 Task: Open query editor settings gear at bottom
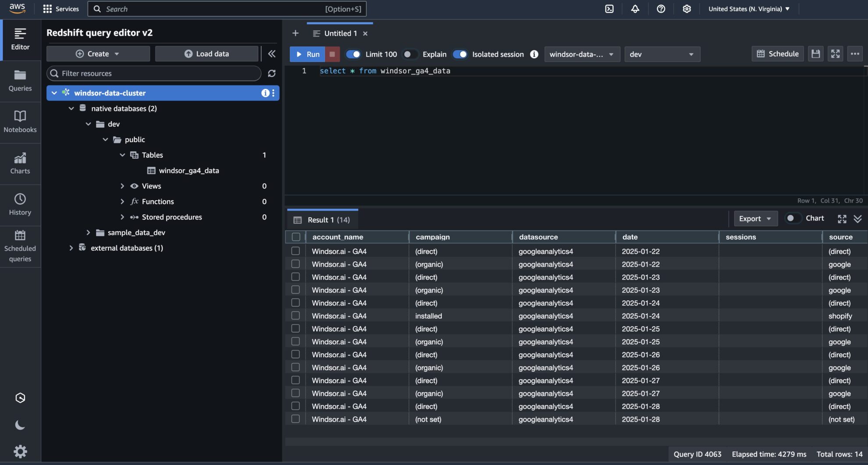pyautogui.click(x=20, y=451)
